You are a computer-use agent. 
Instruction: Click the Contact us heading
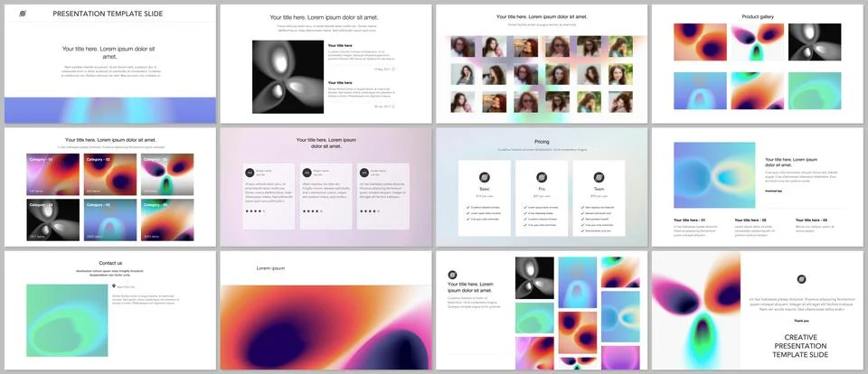110,264
